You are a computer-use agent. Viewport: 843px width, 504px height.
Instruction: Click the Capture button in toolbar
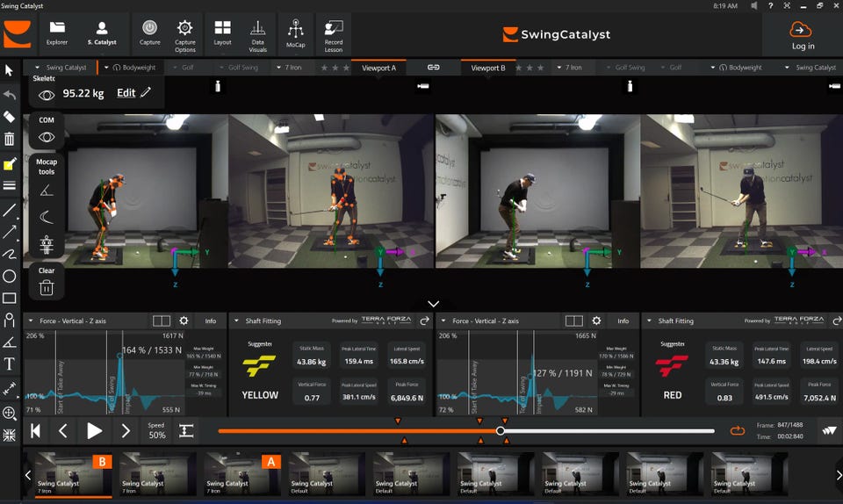(x=149, y=33)
